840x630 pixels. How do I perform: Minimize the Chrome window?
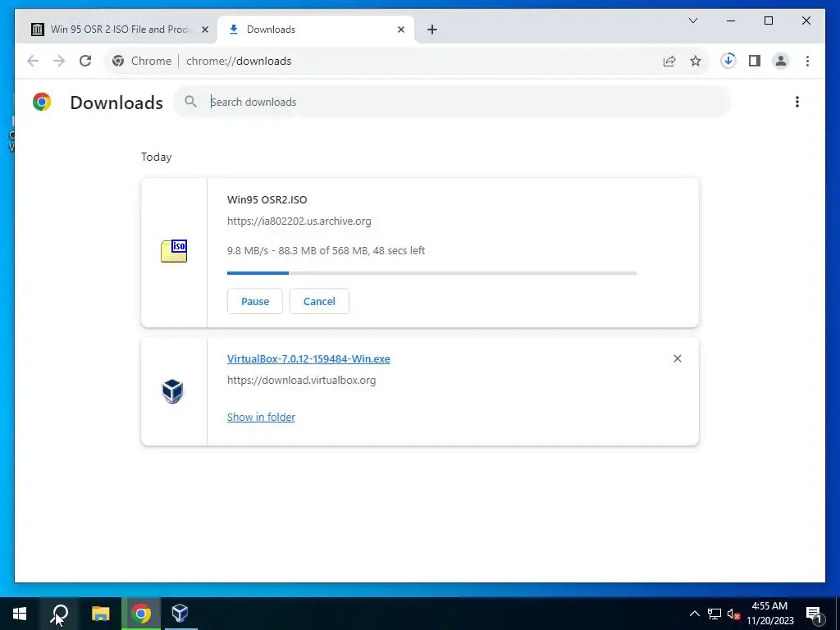(731, 21)
